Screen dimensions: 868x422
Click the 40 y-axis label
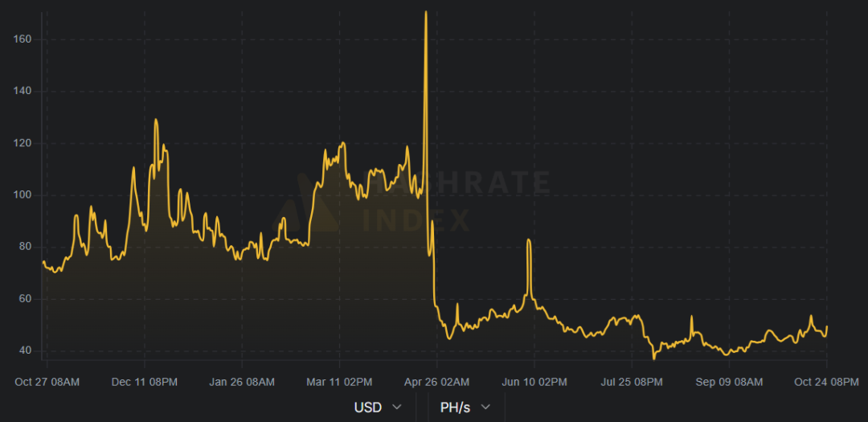(x=25, y=350)
